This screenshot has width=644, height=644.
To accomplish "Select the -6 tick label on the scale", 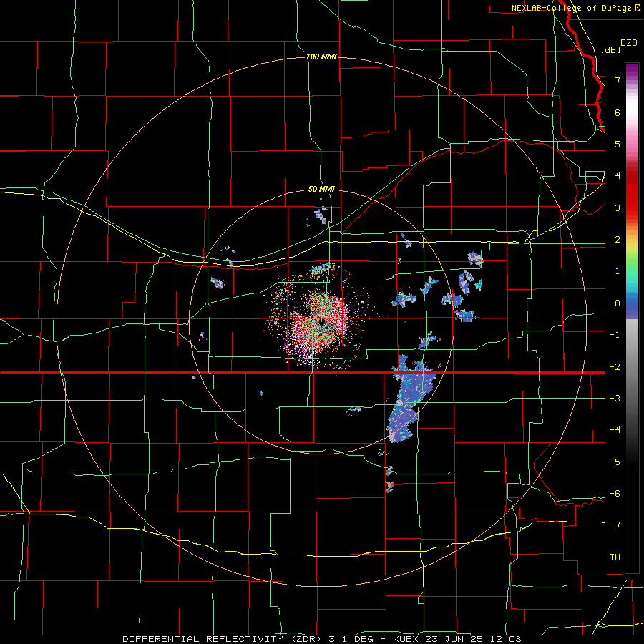I will [x=615, y=494].
